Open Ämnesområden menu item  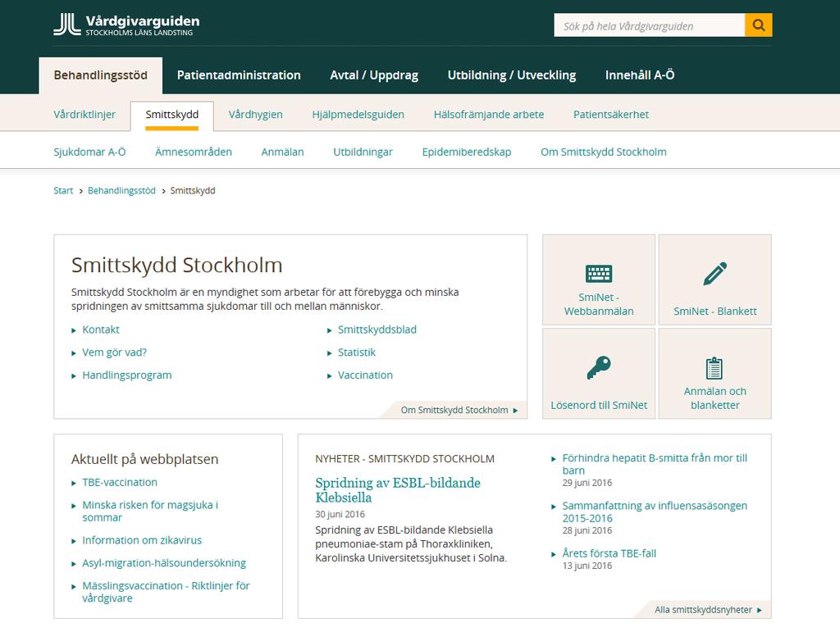click(x=194, y=152)
